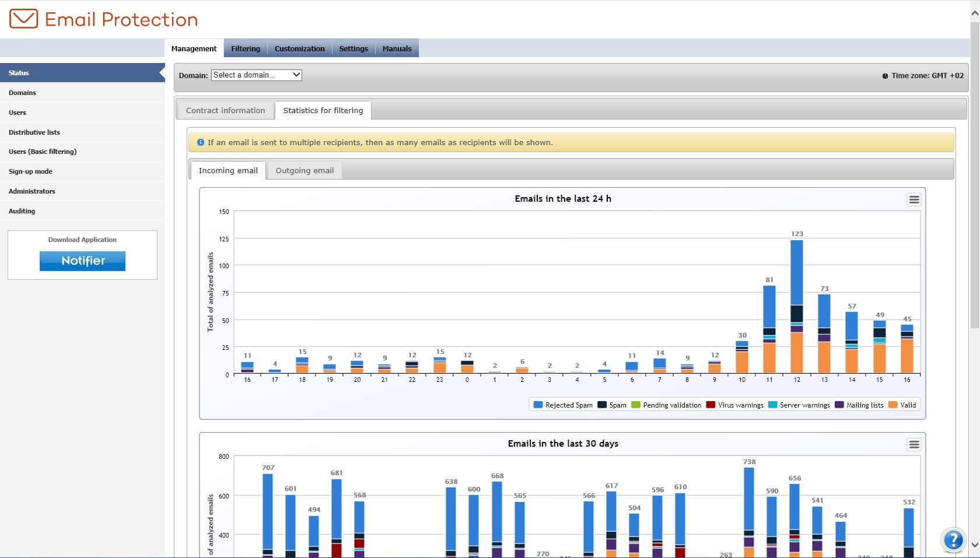This screenshot has width=980, height=558.
Task: Switch to Contract information tab
Action: (x=225, y=110)
